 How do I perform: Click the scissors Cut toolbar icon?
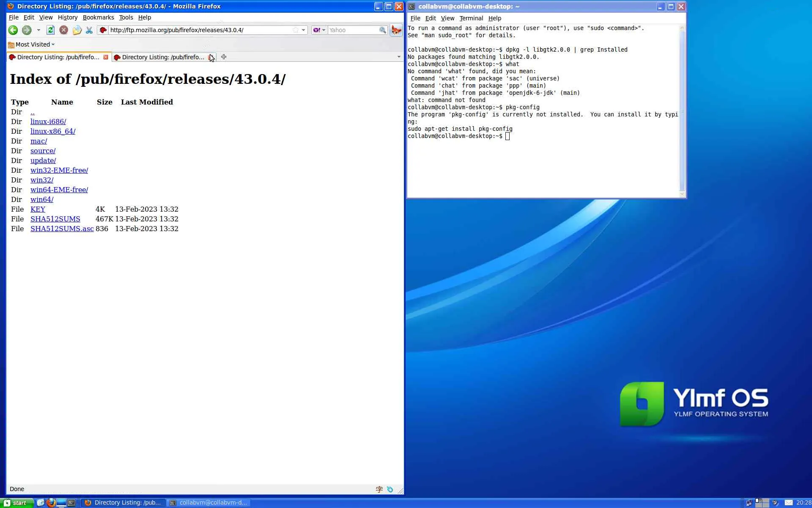[89, 30]
